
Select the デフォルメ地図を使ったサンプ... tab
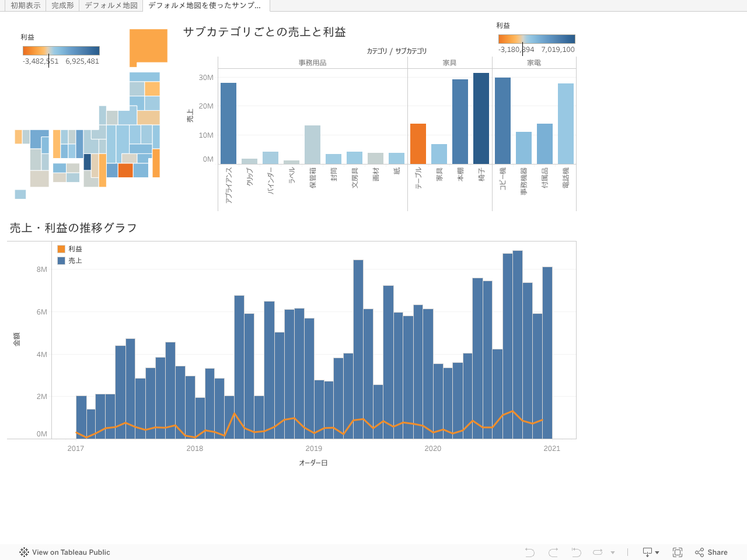point(205,5)
